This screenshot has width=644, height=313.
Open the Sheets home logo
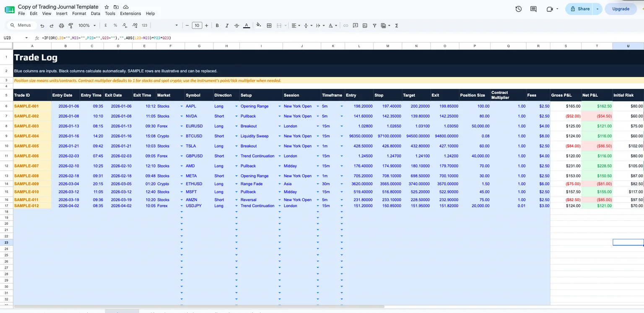10,10
